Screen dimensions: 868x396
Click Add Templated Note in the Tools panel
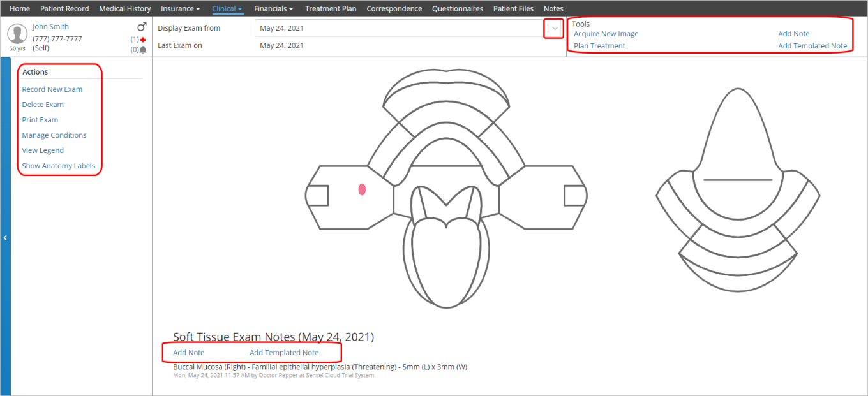[x=812, y=46]
